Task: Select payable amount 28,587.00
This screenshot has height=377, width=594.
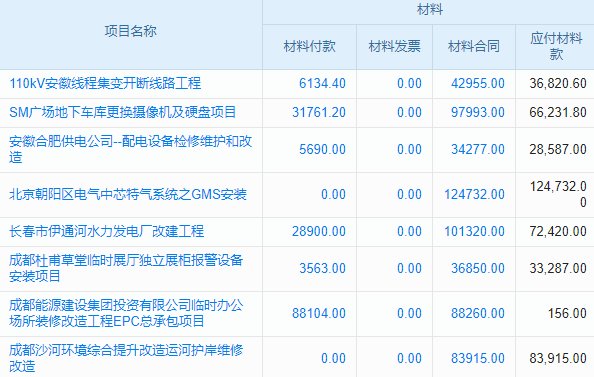Action: click(558, 149)
